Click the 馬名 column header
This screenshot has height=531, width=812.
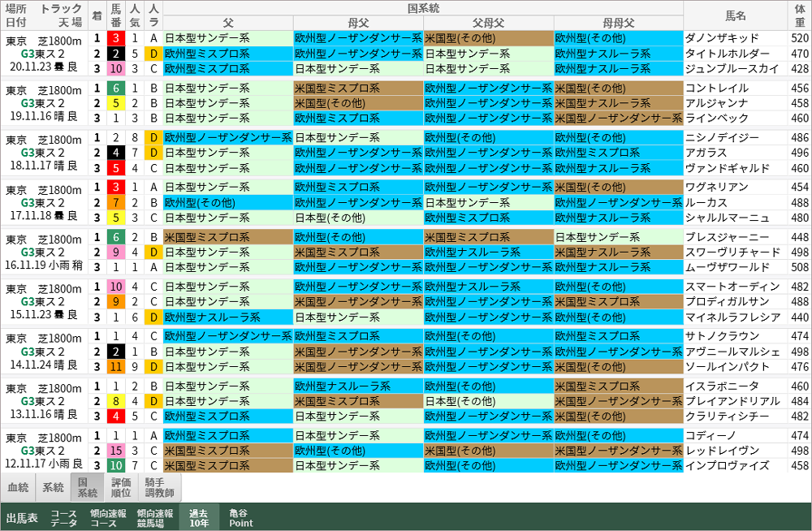736,16
